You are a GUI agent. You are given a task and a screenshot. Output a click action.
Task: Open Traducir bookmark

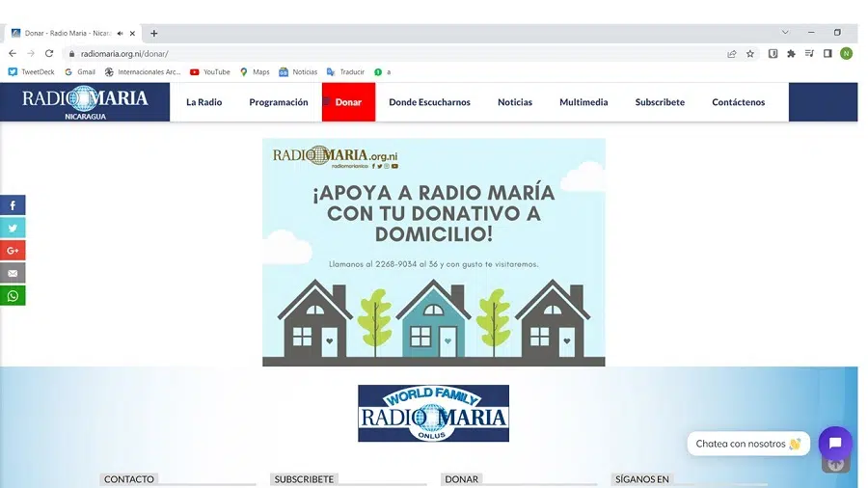tap(345, 72)
